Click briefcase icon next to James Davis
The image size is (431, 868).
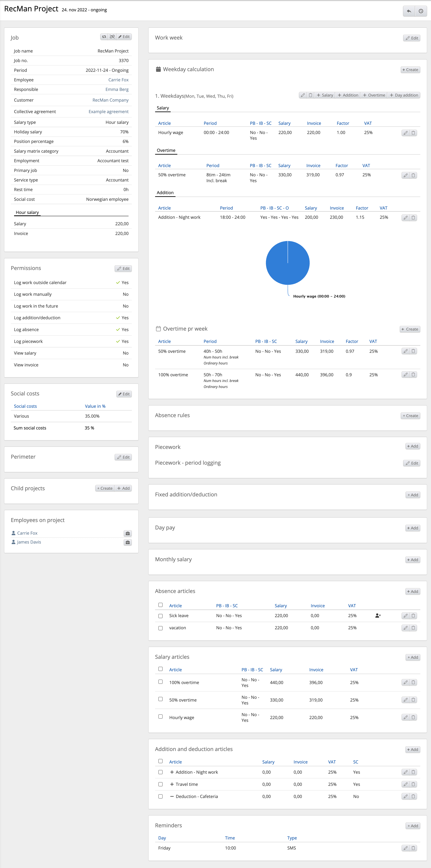[128, 543]
